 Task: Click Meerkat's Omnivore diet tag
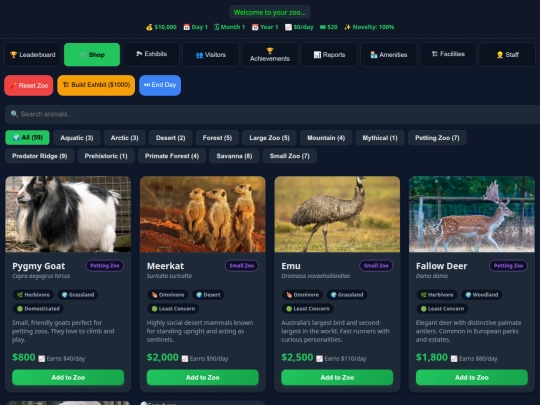point(168,295)
